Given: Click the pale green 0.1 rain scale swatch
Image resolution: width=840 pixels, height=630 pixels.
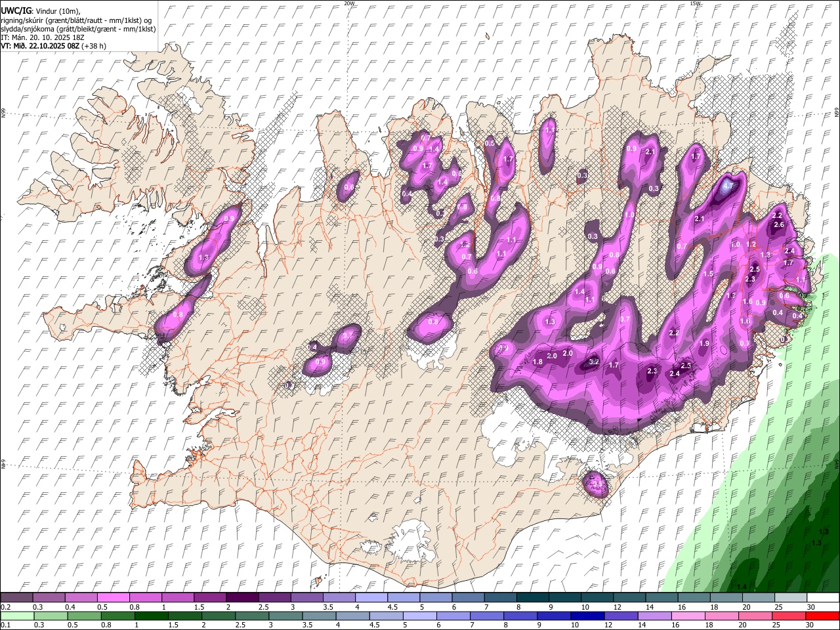Looking at the screenshot, I should 17,616.
